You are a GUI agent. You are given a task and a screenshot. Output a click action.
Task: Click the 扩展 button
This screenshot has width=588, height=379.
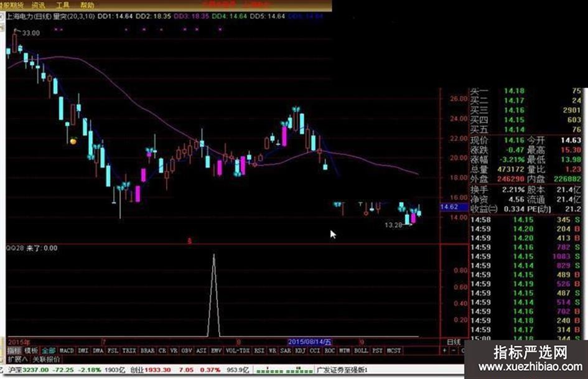tap(17, 360)
